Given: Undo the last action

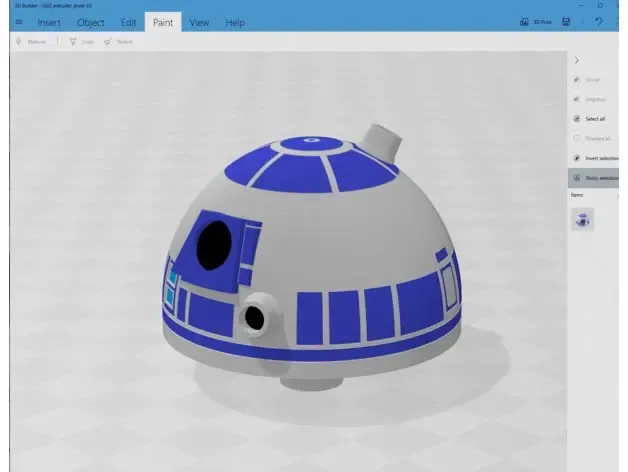Looking at the screenshot, I should [599, 22].
